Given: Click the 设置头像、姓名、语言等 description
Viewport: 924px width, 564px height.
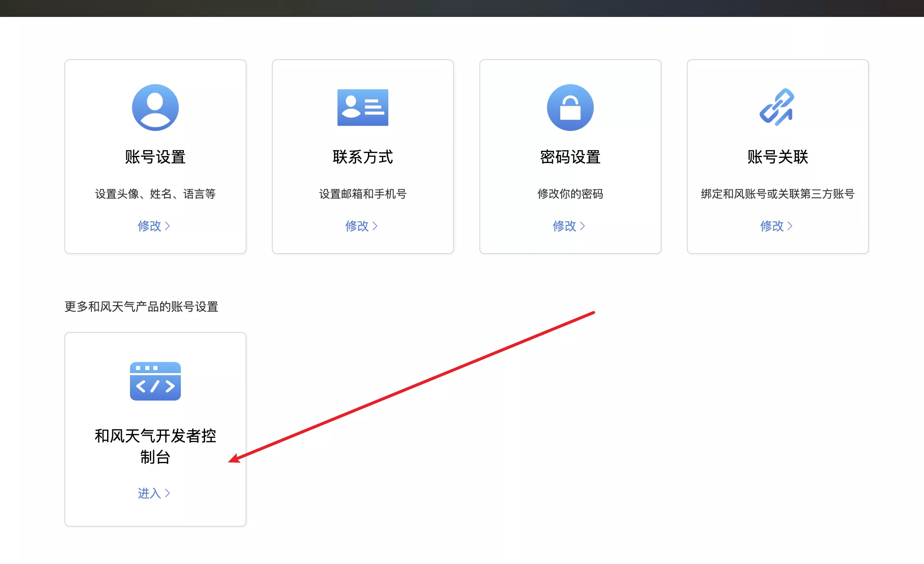Looking at the screenshot, I should coord(155,194).
